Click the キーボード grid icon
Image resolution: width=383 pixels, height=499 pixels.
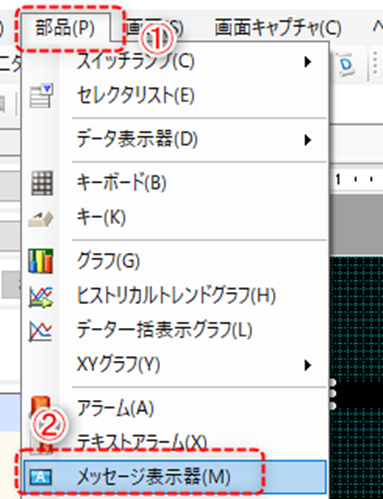(42, 183)
